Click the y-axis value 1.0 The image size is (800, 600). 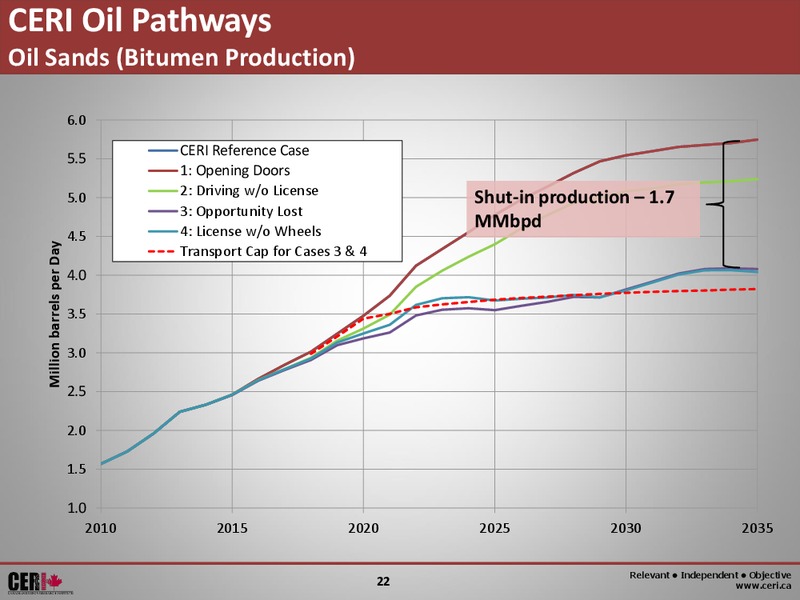pos(77,508)
